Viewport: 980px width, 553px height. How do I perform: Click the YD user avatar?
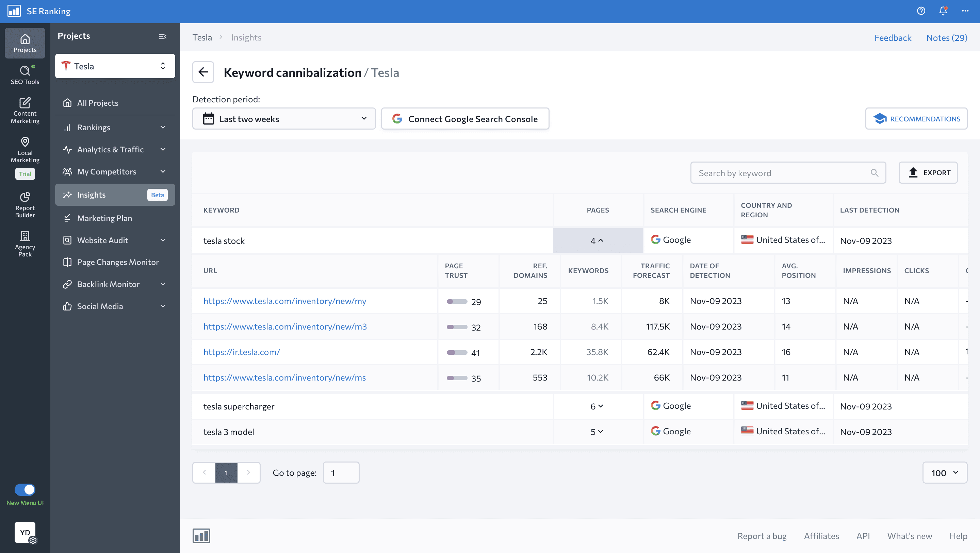(x=25, y=532)
